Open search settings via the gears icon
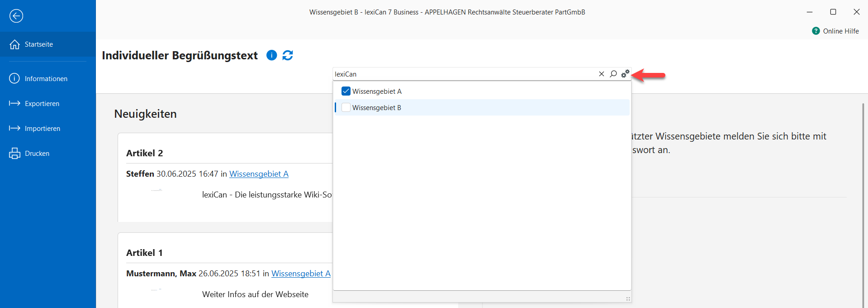The height and width of the screenshot is (308, 868). [625, 74]
